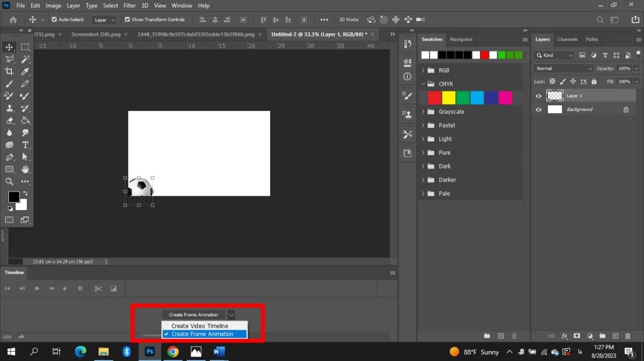Select the Clone Stamp tool
The image size is (644, 361).
point(9,108)
